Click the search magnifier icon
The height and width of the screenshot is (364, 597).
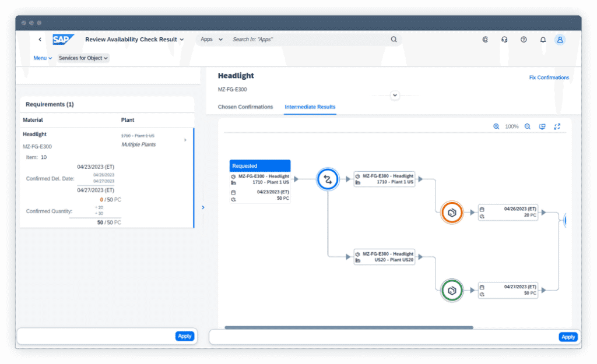pyautogui.click(x=394, y=40)
